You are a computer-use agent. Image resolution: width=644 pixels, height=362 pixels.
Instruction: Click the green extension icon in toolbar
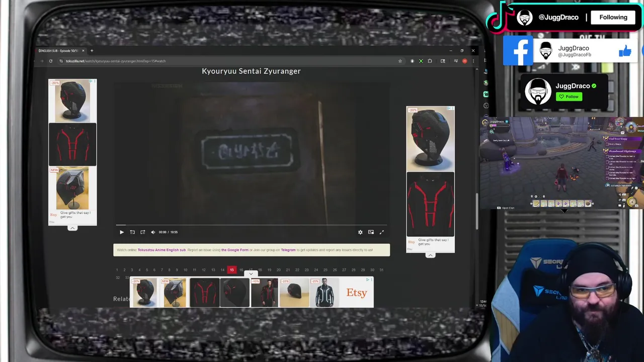point(421,61)
